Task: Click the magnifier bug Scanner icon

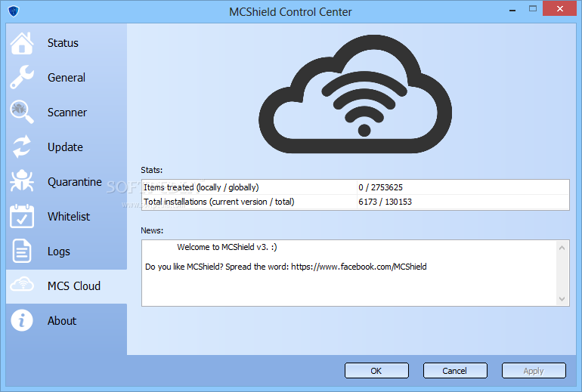Action: [x=22, y=112]
